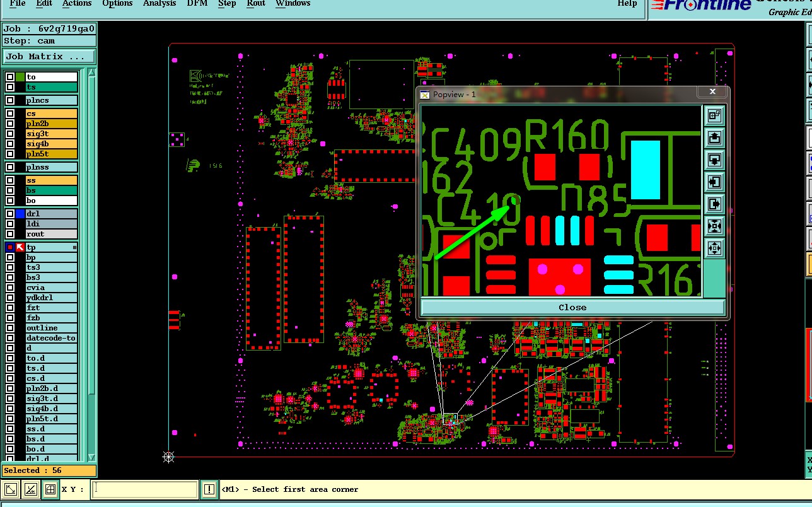This screenshot has width=812, height=507.
Task: Pan the Popview left with arrow icon
Action: (714, 182)
